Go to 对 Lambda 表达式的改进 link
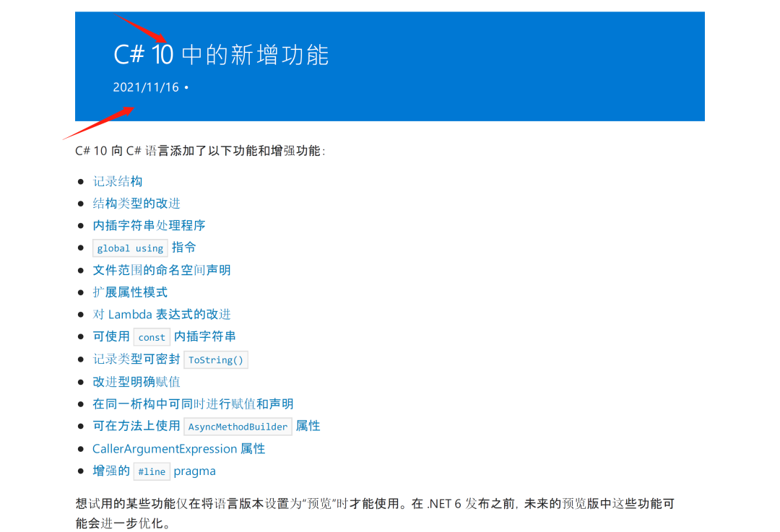 [x=162, y=314]
